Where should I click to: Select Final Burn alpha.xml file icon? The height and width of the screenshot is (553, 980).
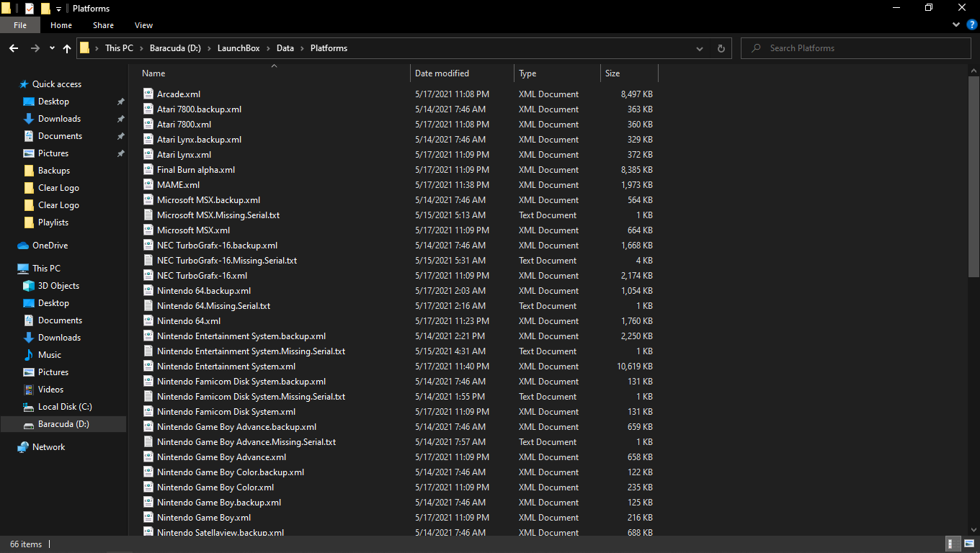click(x=148, y=170)
